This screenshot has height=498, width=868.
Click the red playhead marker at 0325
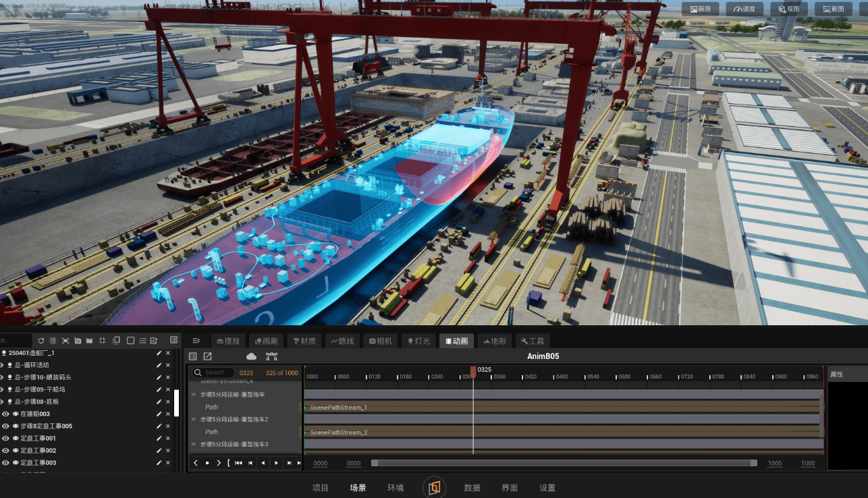(x=473, y=370)
